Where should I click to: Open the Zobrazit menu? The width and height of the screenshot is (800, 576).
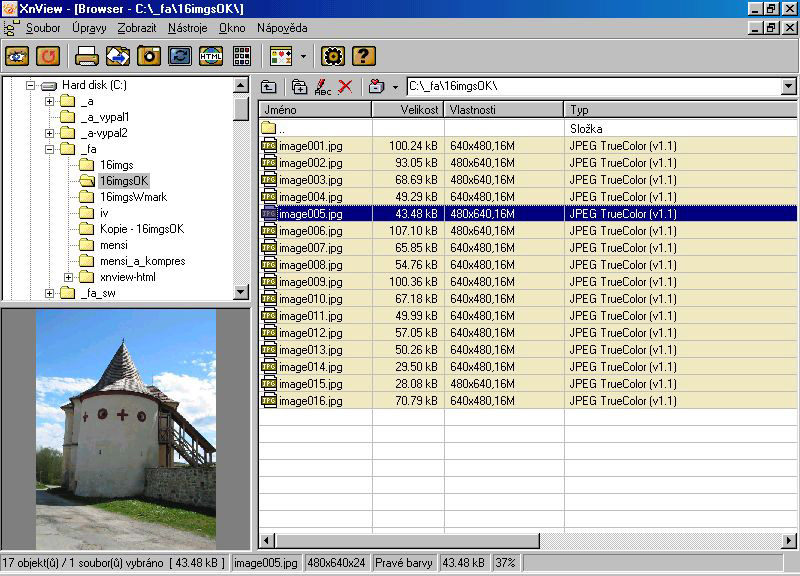pyautogui.click(x=136, y=28)
